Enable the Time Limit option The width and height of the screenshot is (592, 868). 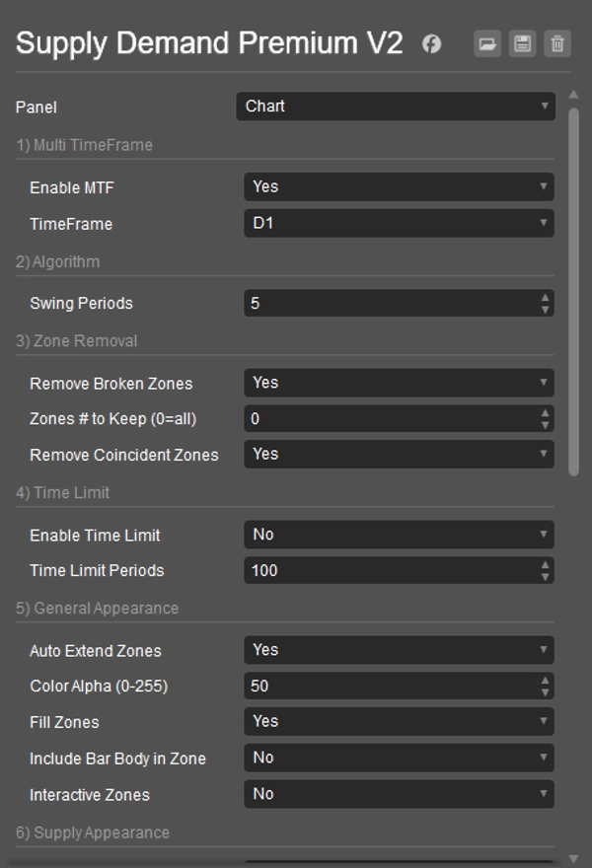pos(398,535)
